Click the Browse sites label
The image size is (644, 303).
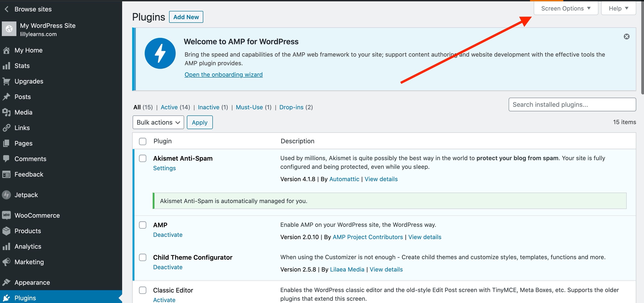click(33, 9)
